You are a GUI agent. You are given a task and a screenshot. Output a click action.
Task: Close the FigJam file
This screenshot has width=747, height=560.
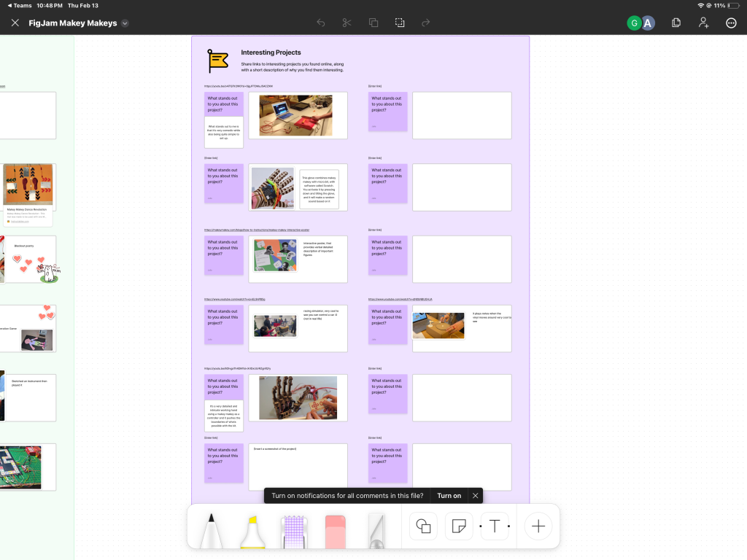coord(15,23)
